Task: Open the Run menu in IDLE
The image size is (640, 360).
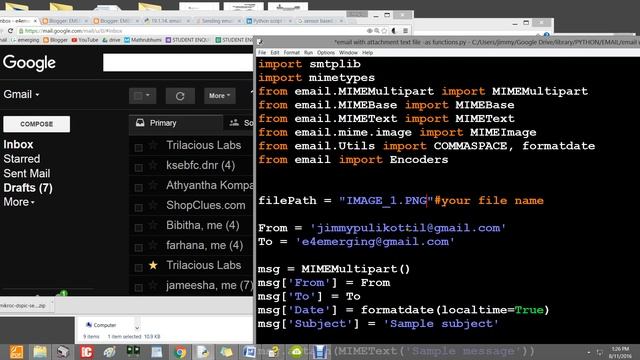Action: tap(308, 53)
